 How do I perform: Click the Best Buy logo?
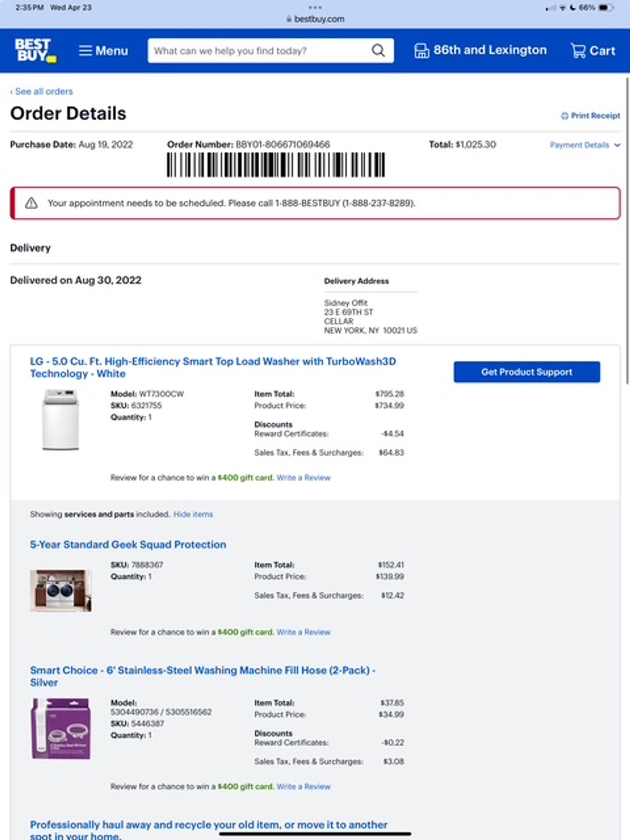[x=35, y=50]
